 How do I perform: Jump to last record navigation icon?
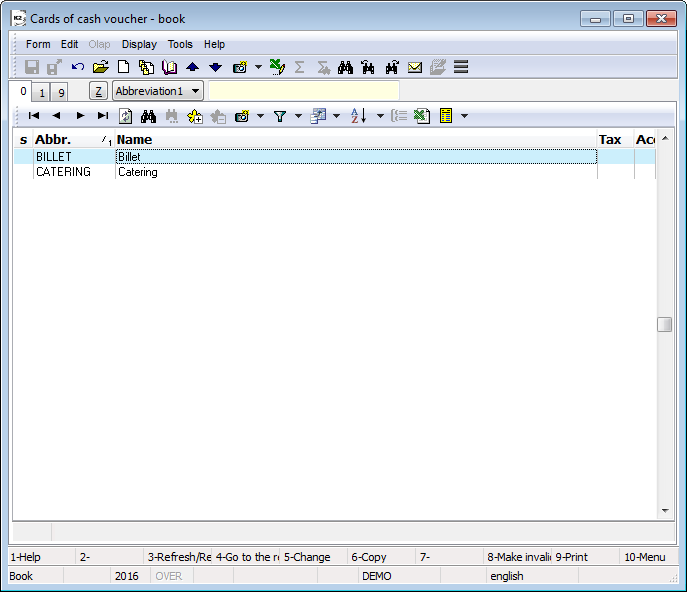coord(103,116)
